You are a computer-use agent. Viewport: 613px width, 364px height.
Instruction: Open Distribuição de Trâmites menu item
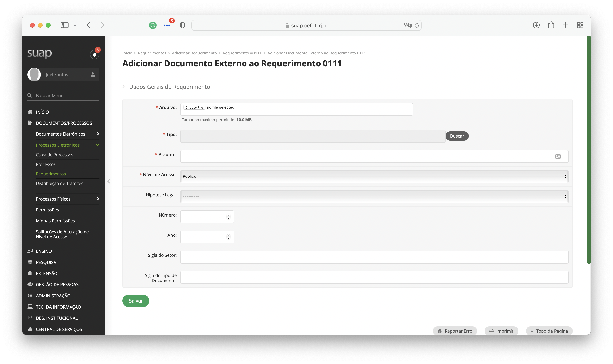[59, 183]
